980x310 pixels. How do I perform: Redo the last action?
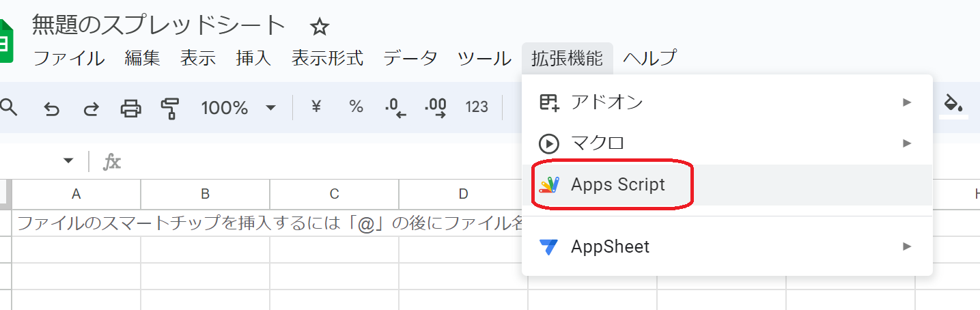91,108
